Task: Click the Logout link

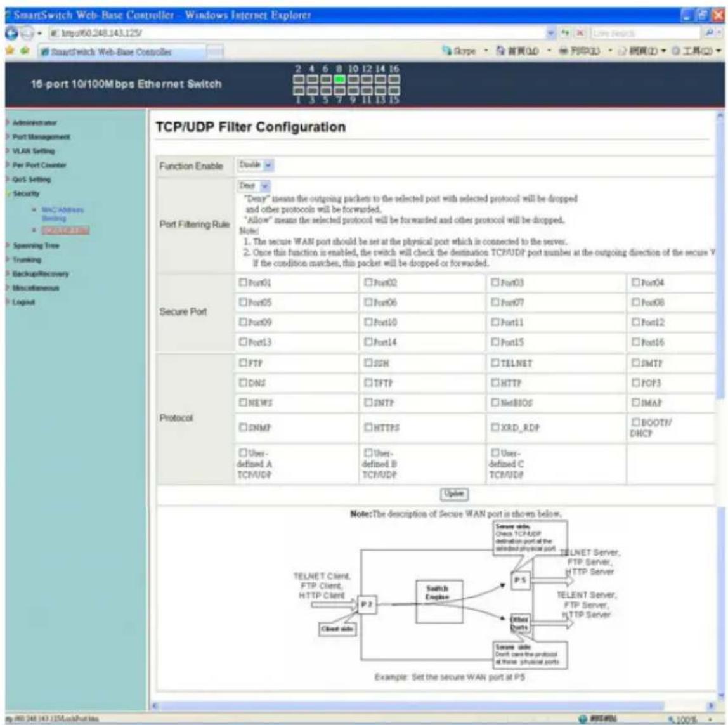Action: [23, 302]
